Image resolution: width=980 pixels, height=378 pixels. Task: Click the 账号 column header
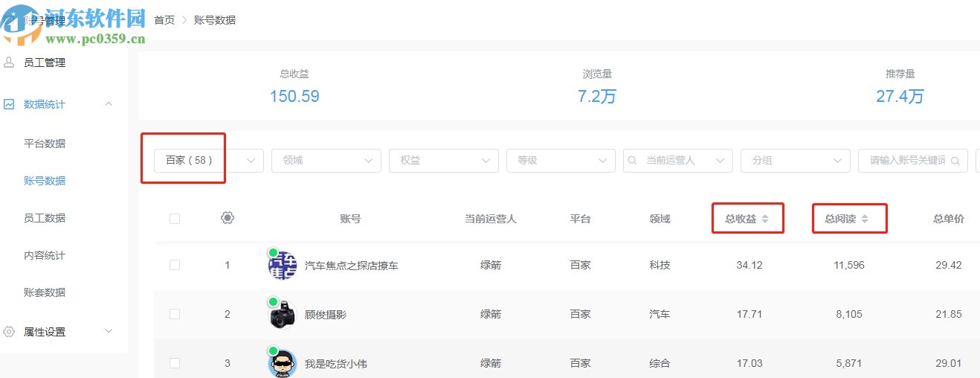(350, 219)
